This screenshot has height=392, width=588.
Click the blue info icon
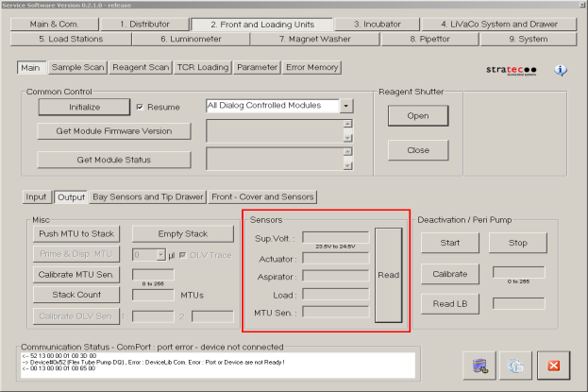(x=561, y=70)
